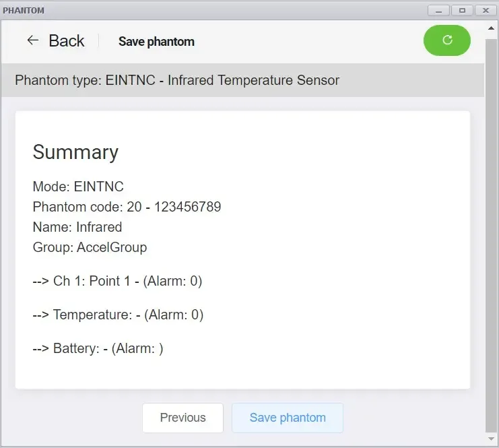Close the PHANTOM window
The height and width of the screenshot is (448, 499).
(486, 11)
